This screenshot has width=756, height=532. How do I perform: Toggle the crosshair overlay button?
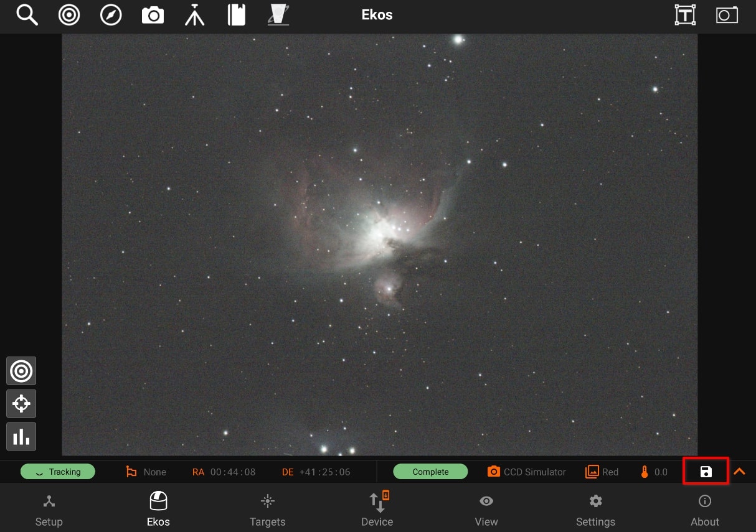(x=21, y=404)
